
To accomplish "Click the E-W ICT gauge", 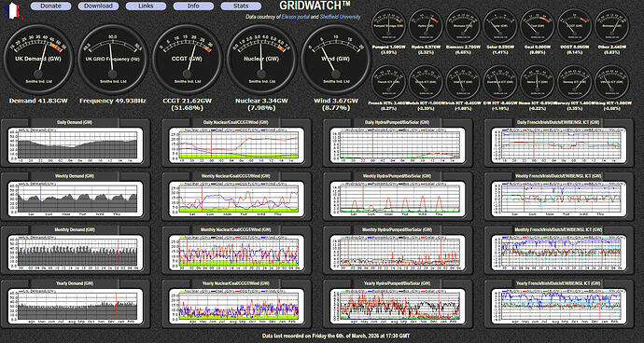I will (500, 82).
